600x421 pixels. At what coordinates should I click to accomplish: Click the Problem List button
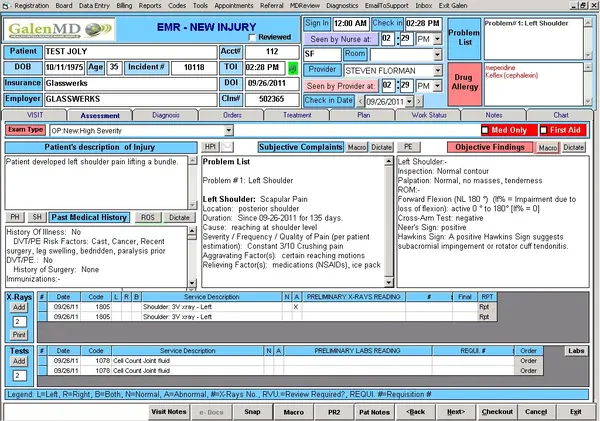point(464,38)
